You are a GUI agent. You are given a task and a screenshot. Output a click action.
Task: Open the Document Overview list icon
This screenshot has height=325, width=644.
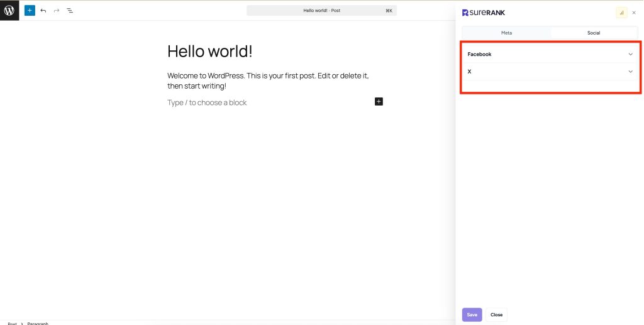[70, 10]
